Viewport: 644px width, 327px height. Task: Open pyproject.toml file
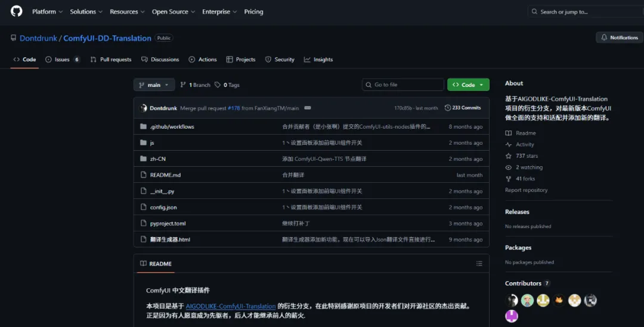[168, 223]
